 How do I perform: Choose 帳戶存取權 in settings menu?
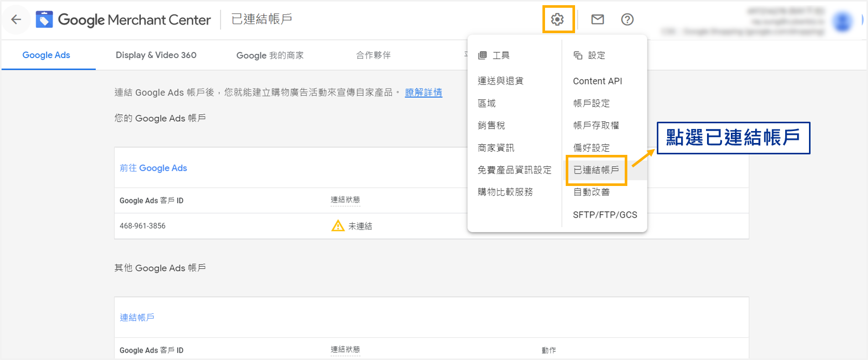[x=596, y=125]
